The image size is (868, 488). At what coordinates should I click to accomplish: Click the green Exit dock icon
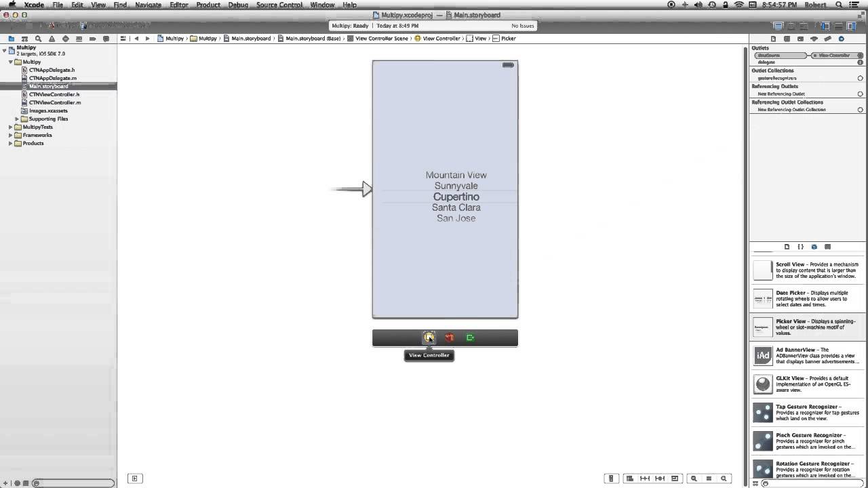(x=470, y=338)
